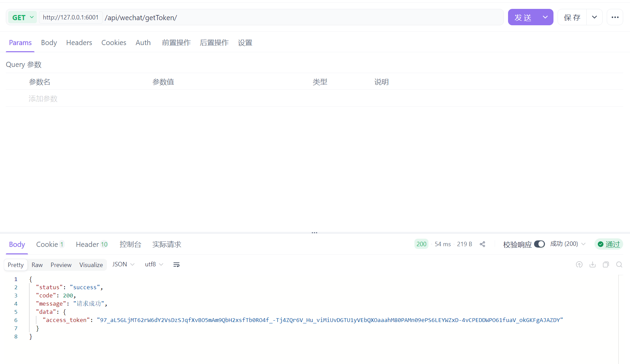Image resolution: width=630 pixels, height=364 pixels.
Task: Click the 添加参数 link to add parameter
Action: click(43, 98)
